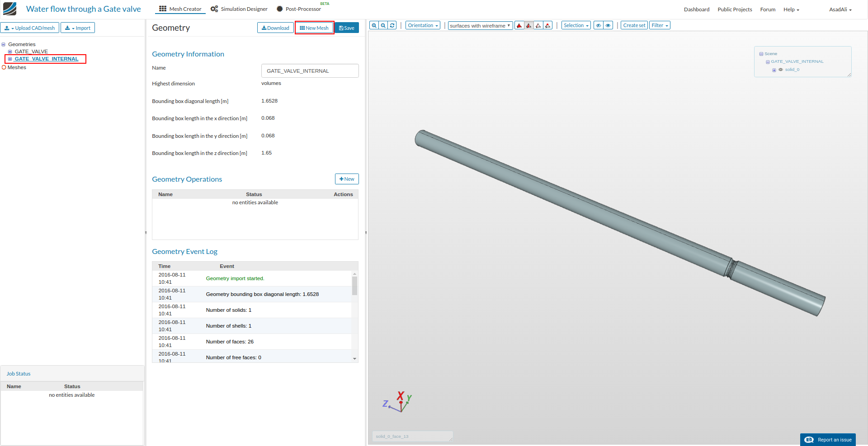
Task: Click the bounding box diagonal value 1.6528
Action: (x=269, y=101)
